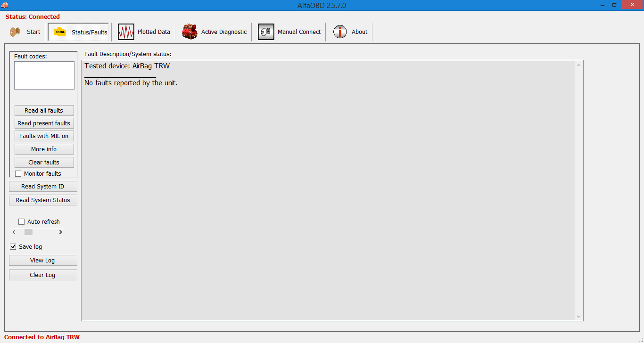Open Active Diagnostic engine icon
The image size is (644, 343).
190,32
